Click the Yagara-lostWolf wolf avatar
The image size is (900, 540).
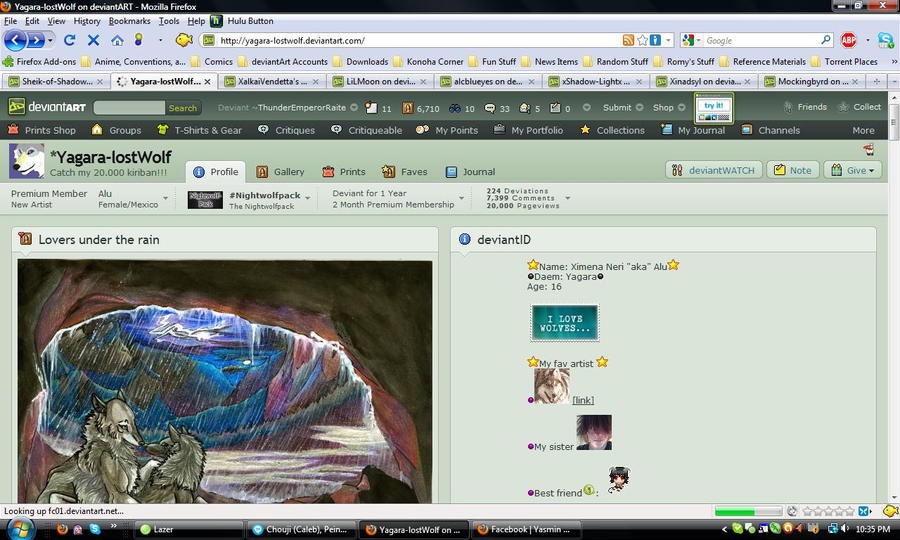click(26, 161)
